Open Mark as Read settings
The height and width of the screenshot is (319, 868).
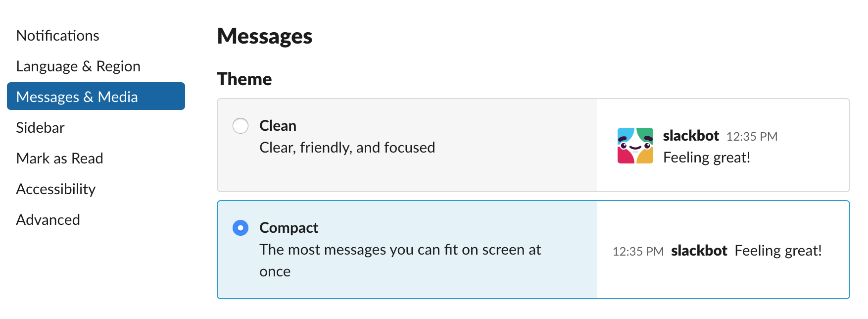pyautogui.click(x=59, y=158)
